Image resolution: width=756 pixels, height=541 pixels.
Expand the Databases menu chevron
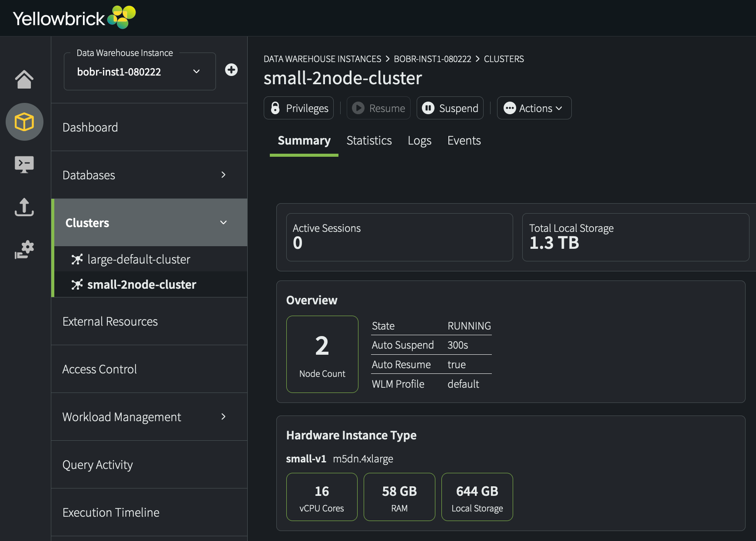tap(223, 175)
